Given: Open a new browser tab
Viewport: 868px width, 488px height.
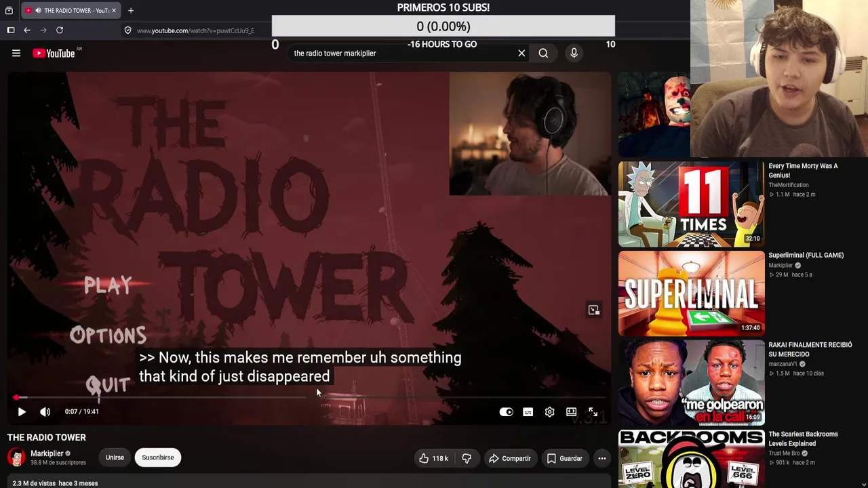Looking at the screenshot, I should click(x=131, y=11).
